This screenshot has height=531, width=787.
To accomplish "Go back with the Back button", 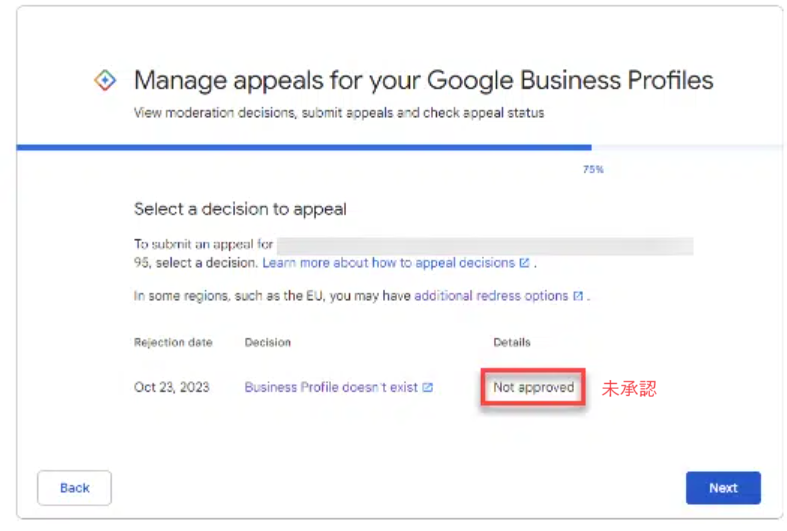I will (74, 488).
